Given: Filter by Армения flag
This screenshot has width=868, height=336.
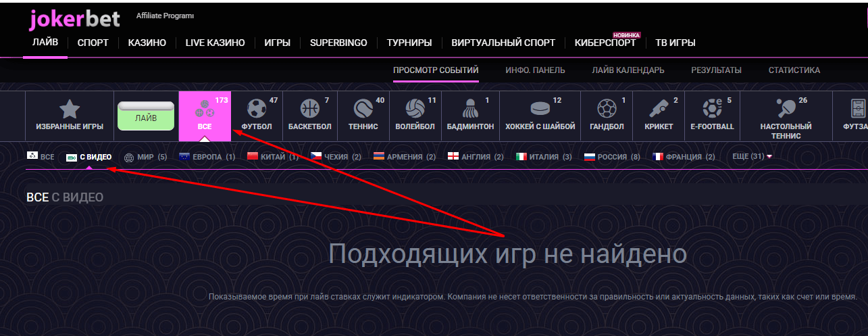Looking at the screenshot, I should 378,157.
